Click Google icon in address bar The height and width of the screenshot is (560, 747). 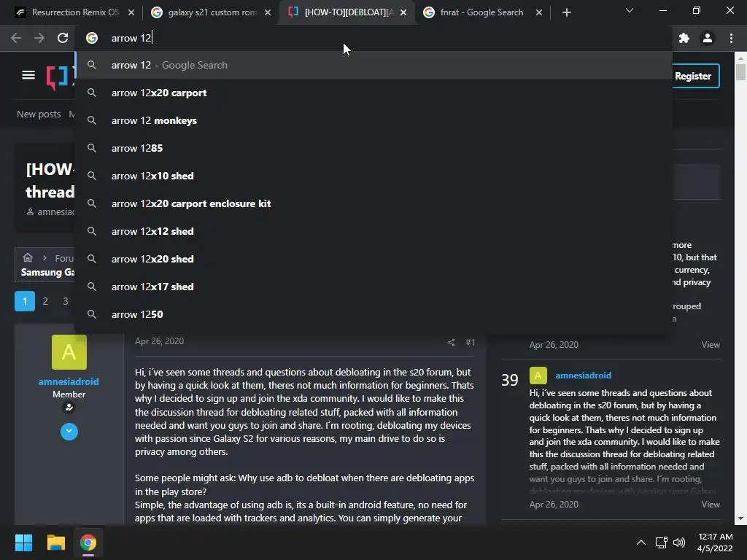click(92, 38)
